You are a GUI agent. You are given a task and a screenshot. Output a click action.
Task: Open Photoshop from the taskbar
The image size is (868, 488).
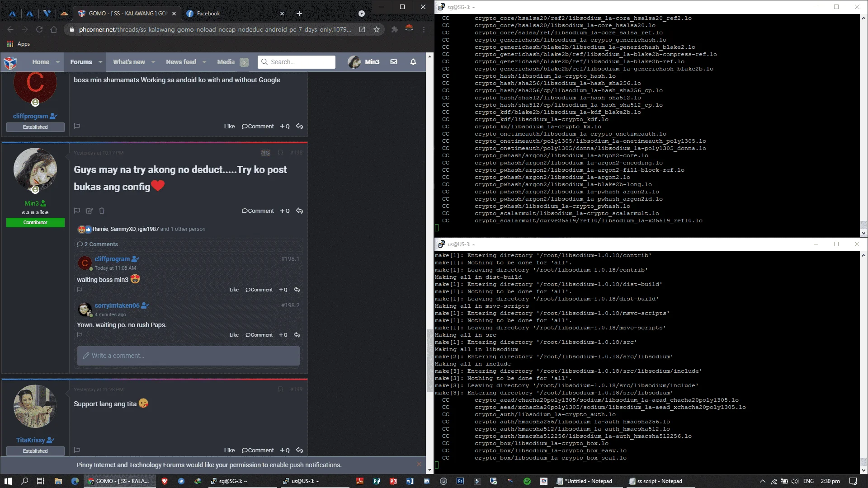tap(460, 481)
